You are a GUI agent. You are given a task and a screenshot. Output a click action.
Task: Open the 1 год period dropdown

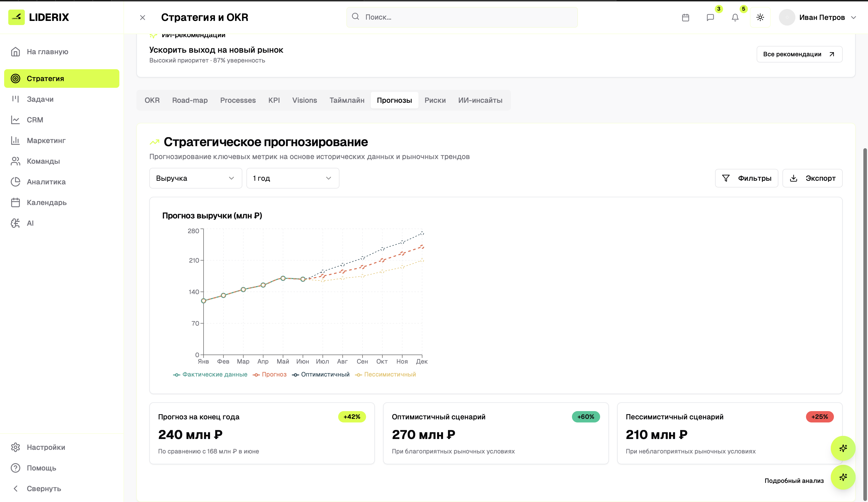pyautogui.click(x=293, y=178)
